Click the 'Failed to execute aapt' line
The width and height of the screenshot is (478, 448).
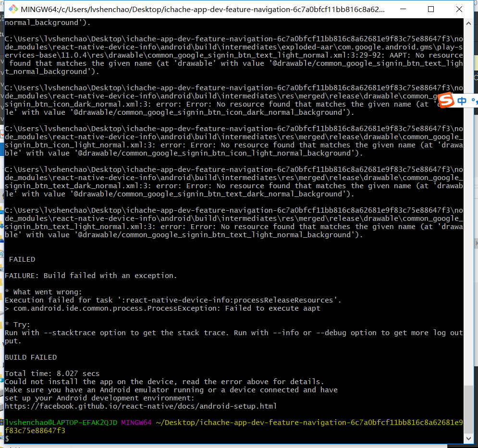point(162,308)
